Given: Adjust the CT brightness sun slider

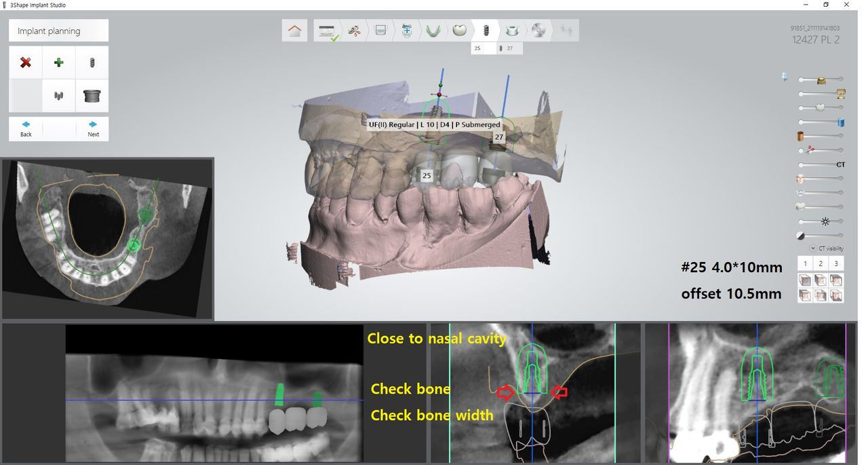Looking at the screenshot, I should pos(825,222).
